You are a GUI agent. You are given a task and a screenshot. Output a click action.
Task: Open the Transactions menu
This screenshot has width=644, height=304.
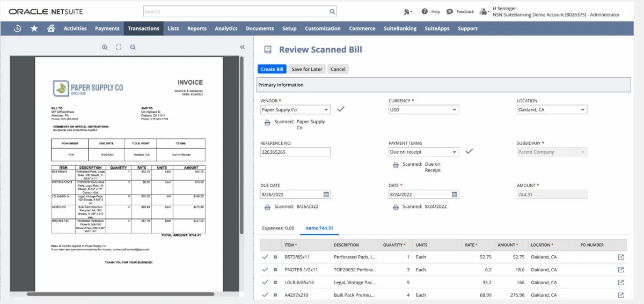point(143,28)
